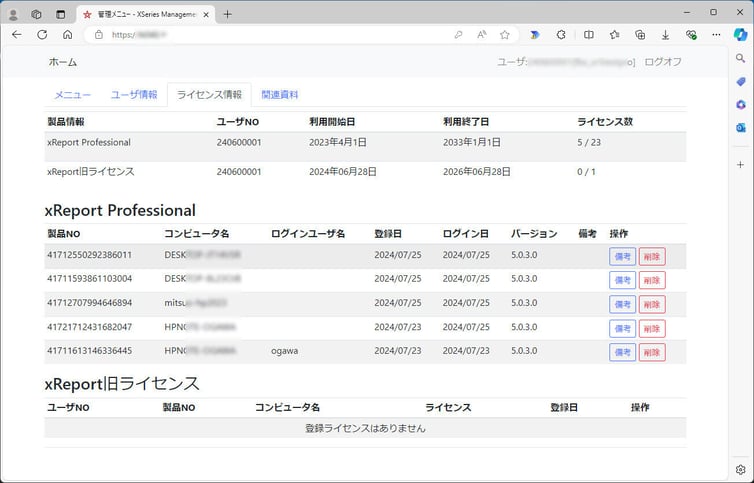Open the collections icon
Viewport: 754px width, 483px height.
click(x=640, y=35)
